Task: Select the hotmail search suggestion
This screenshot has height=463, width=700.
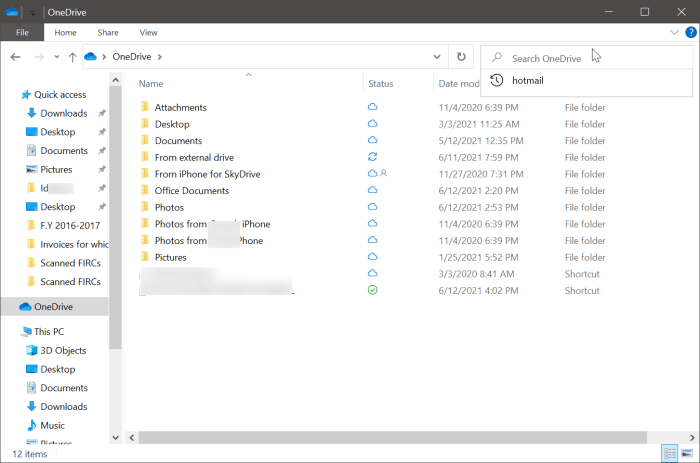Action: 586,80
